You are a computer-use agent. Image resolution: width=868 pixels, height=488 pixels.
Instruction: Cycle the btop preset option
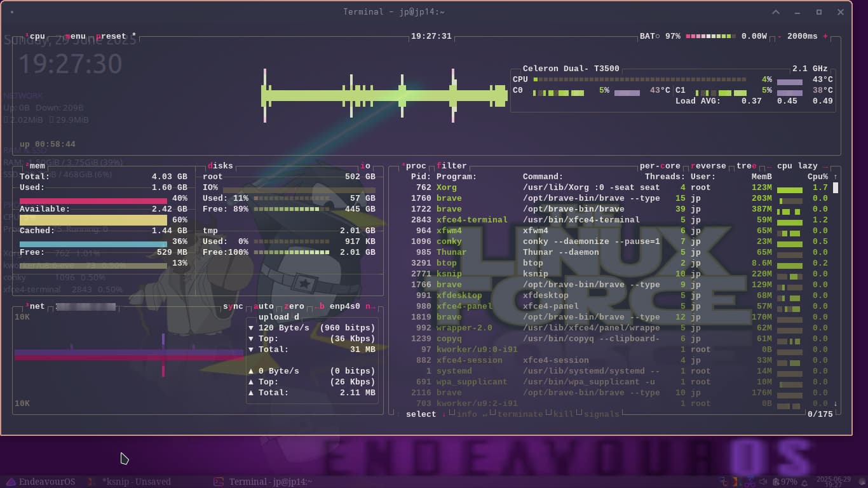[x=111, y=36]
